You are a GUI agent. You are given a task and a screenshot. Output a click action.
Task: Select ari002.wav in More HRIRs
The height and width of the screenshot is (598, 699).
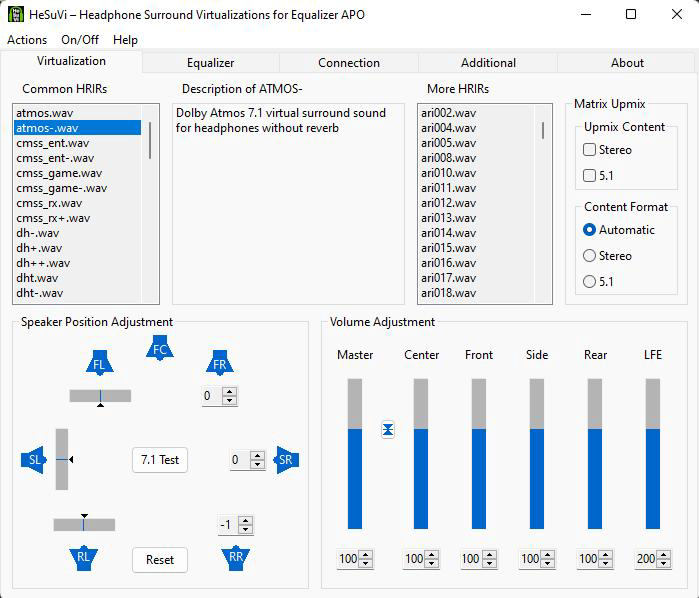tap(476, 113)
